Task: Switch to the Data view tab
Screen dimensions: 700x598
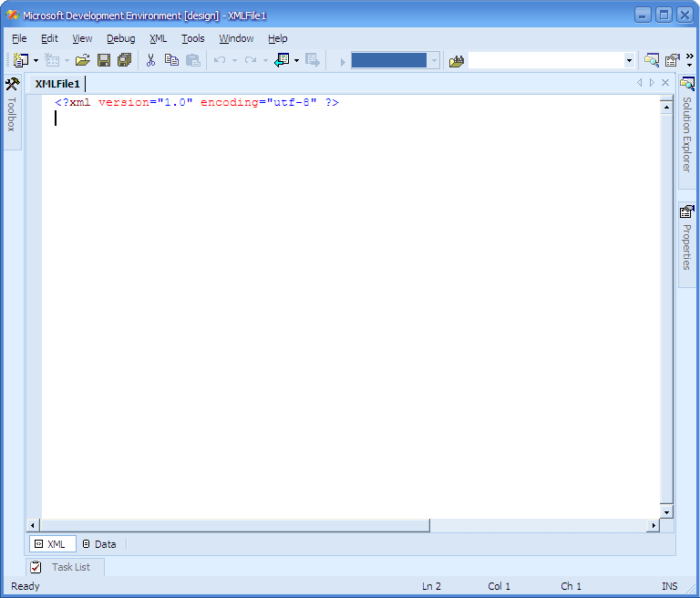Action: [99, 544]
